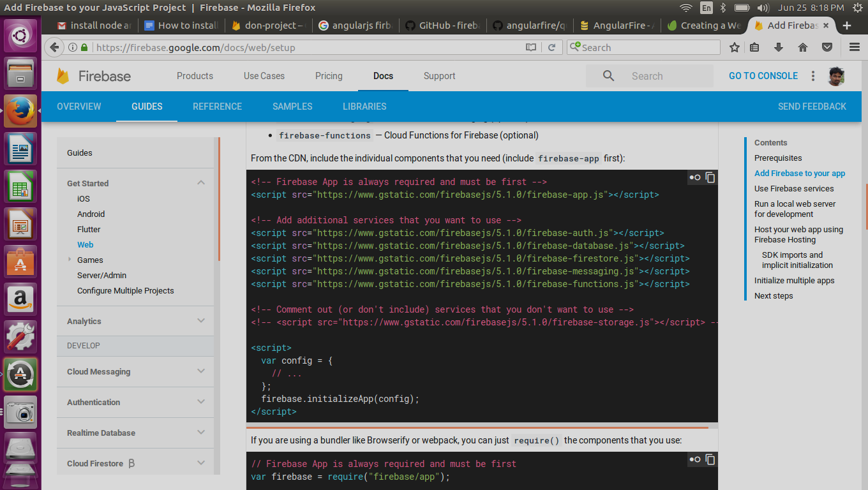The image size is (868, 490).
Task: Open the Support header link
Action: (x=440, y=76)
